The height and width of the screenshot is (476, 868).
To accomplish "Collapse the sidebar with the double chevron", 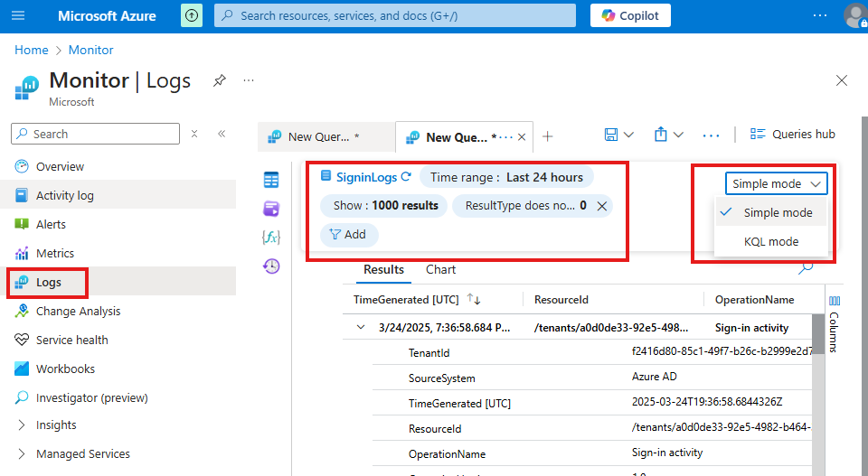I will point(222,134).
